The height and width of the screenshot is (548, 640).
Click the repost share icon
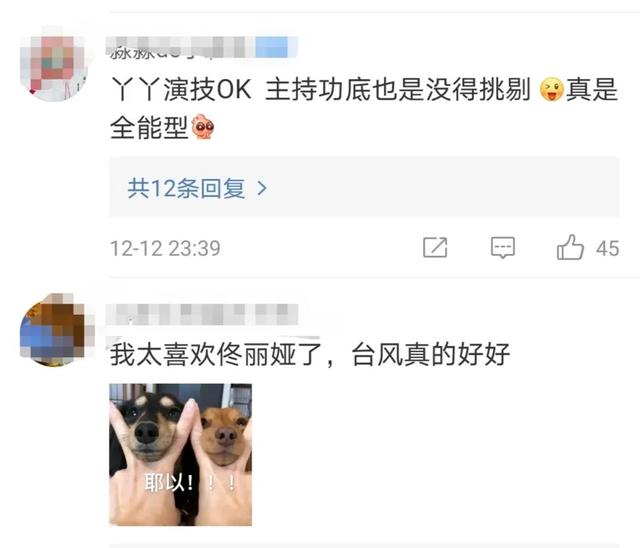coord(435,247)
